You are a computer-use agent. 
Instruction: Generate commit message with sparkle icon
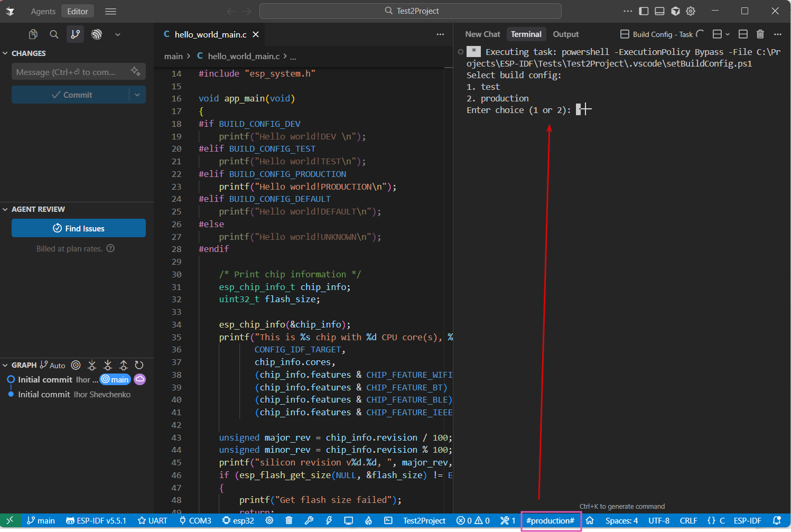point(136,71)
